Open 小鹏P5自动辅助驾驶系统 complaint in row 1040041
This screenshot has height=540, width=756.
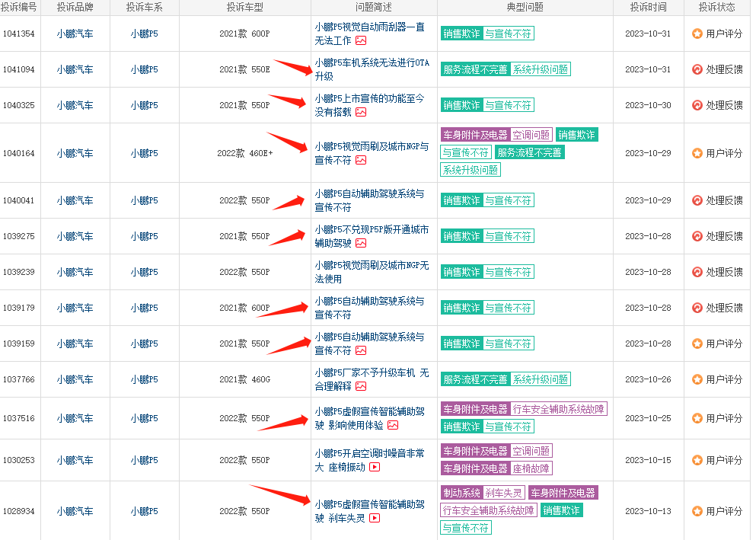point(370,200)
